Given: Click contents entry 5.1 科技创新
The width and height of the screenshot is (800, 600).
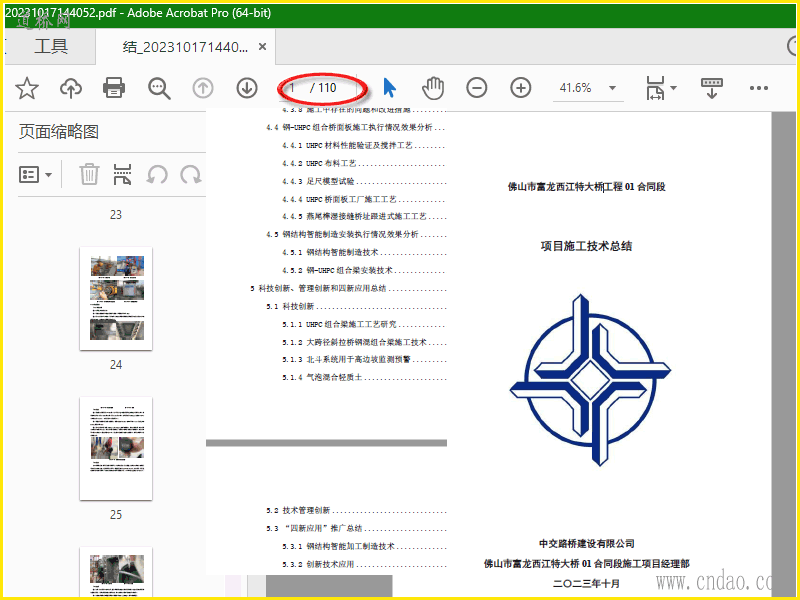Looking at the screenshot, I should tap(356, 307).
